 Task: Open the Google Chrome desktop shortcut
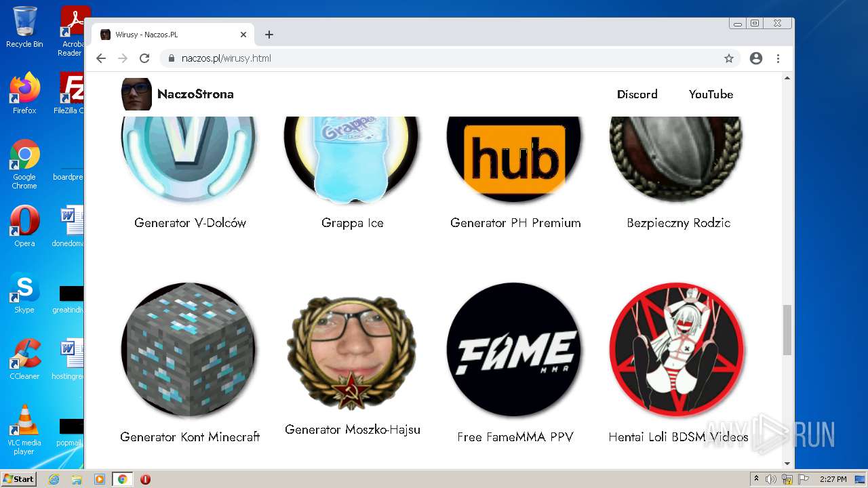click(x=24, y=165)
